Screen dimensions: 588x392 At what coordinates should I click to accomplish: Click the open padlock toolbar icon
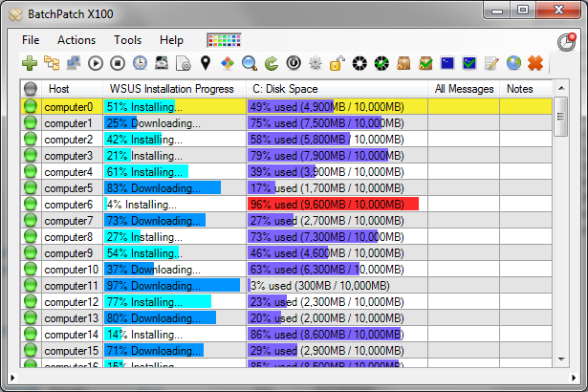337,63
